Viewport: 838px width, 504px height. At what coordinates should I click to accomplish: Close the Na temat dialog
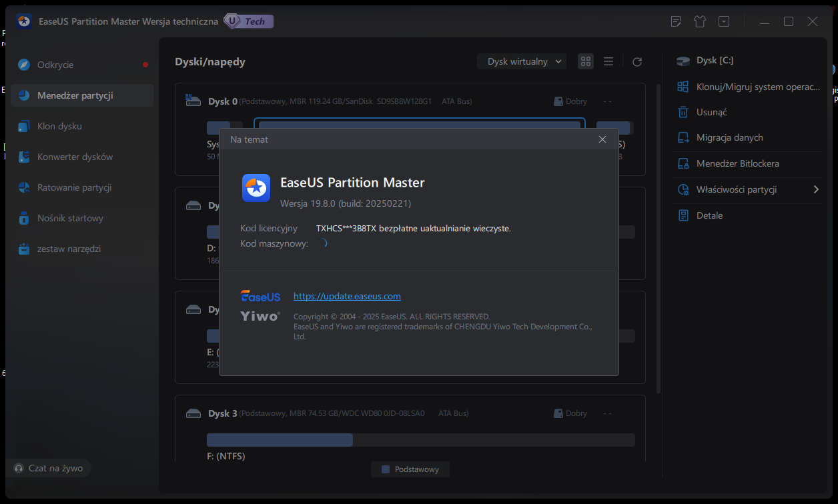pyautogui.click(x=602, y=139)
